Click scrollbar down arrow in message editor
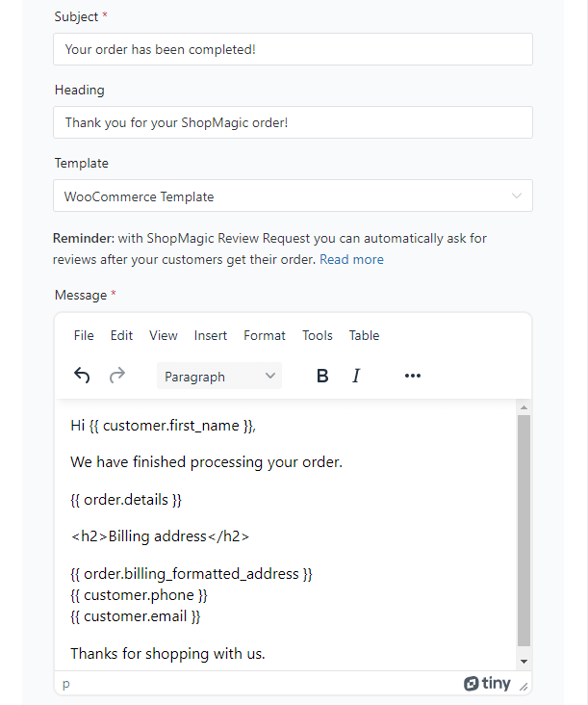This screenshot has height=705, width=588. [524, 662]
